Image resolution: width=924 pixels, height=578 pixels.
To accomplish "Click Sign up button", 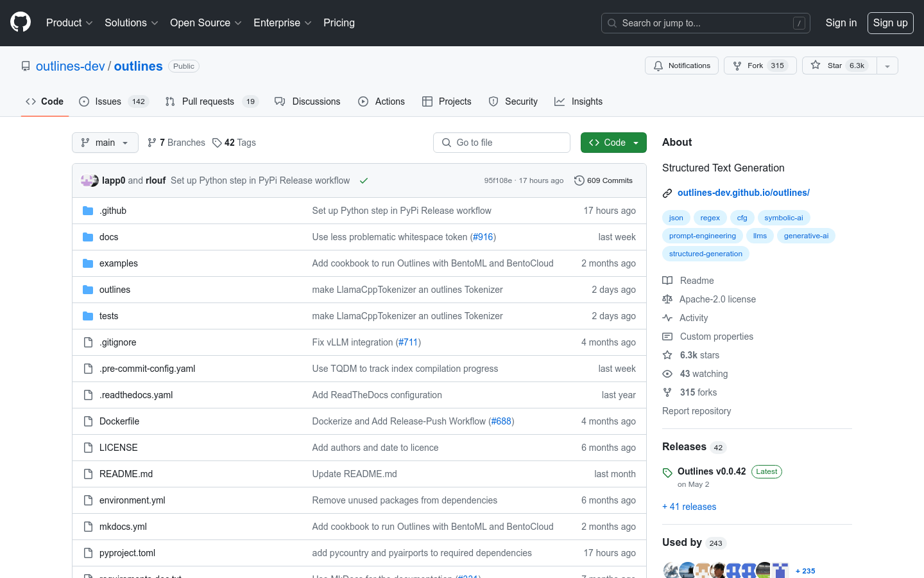I will [x=890, y=22].
